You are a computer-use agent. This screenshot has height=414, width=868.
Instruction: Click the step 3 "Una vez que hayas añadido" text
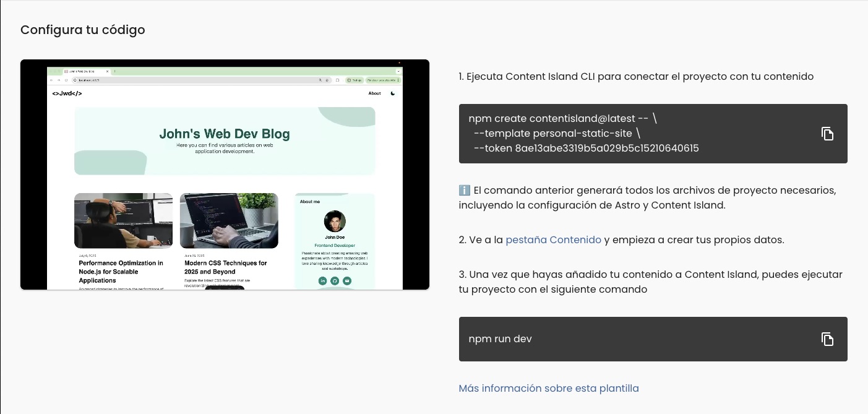pos(651,282)
